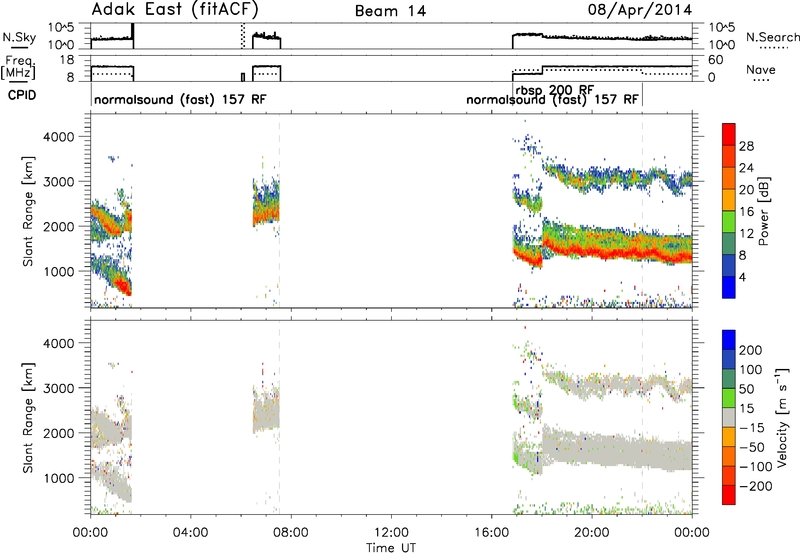This screenshot has width=800, height=554.
Task: Click the '1000' tick of the velocity panel
Action: [58, 478]
